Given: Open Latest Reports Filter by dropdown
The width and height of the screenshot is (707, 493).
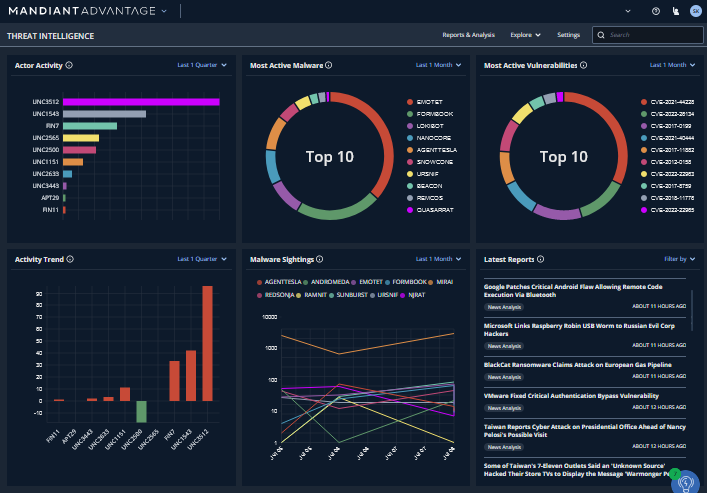Looking at the screenshot, I should click(678, 259).
